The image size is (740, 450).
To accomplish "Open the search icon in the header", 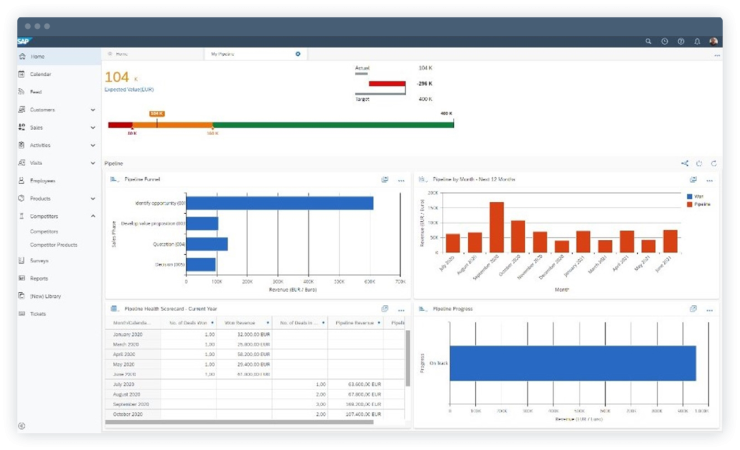I will pyautogui.click(x=648, y=41).
